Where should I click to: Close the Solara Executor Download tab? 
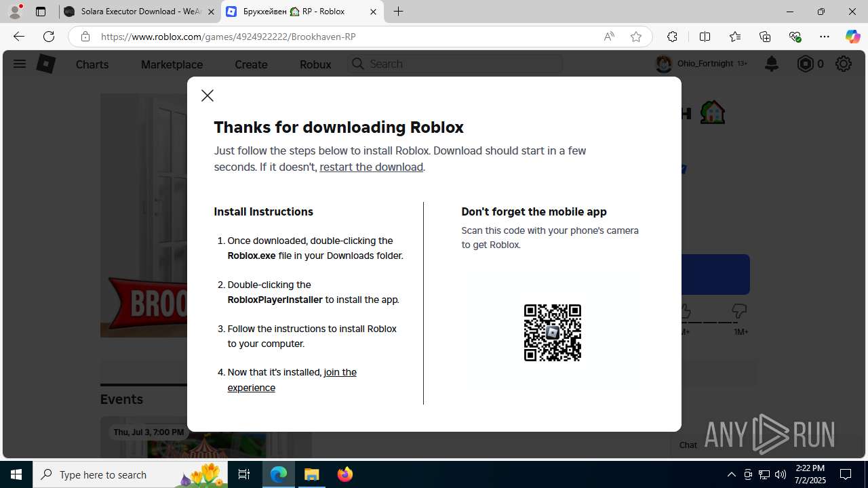pos(212,12)
